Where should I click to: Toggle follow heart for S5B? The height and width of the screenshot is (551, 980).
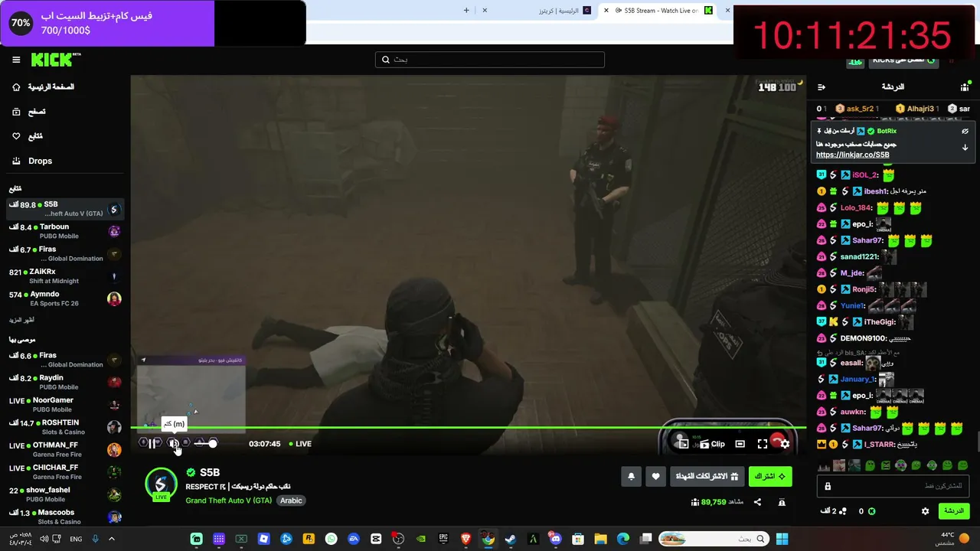pos(655,477)
